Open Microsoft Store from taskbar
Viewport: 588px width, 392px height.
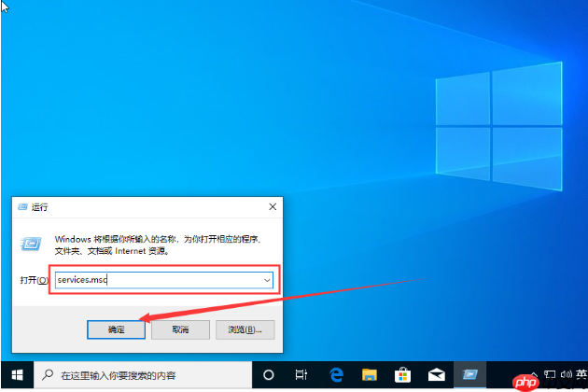(x=403, y=375)
